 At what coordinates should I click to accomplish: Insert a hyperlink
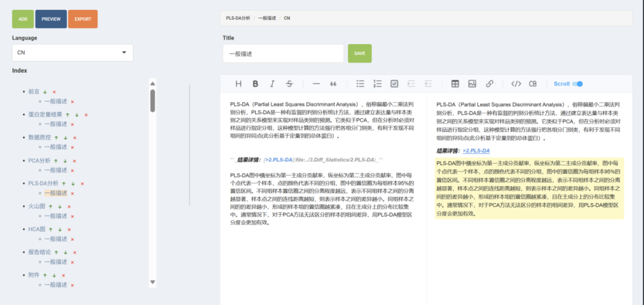click(x=489, y=84)
